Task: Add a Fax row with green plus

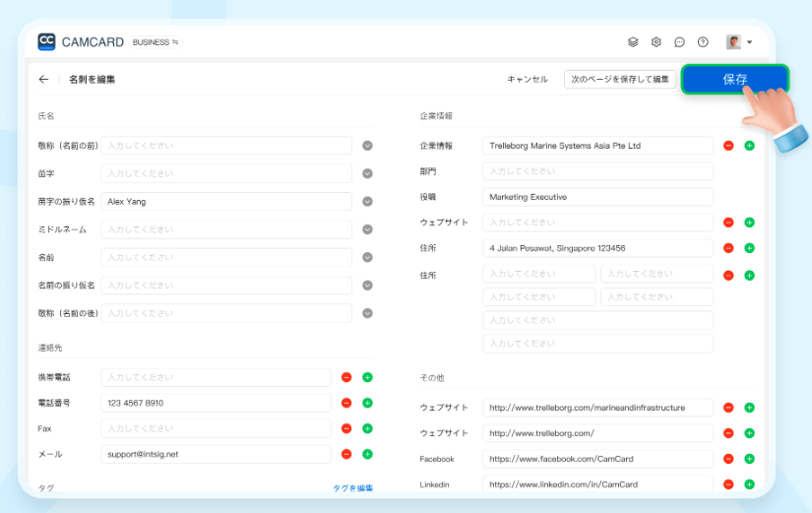Action: coord(368,428)
